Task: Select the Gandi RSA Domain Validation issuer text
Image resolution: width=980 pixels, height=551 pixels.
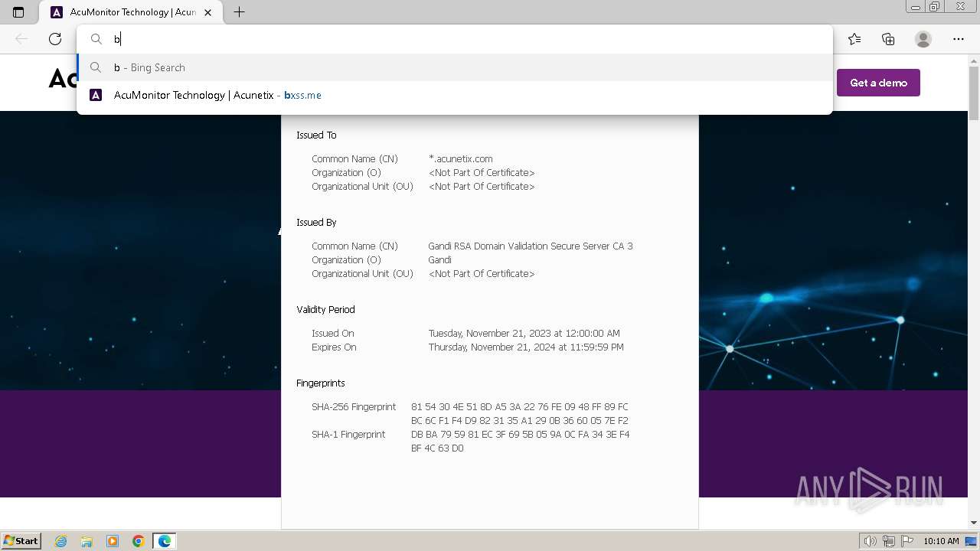Action: coord(531,246)
